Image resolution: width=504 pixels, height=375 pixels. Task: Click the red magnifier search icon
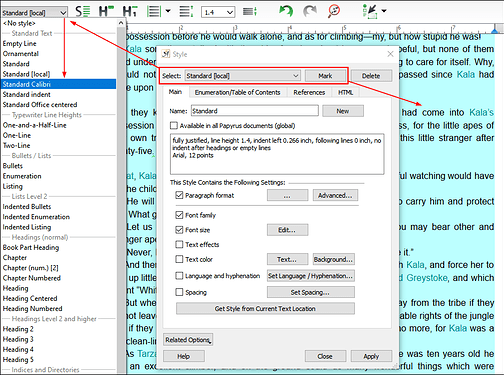click(x=334, y=11)
